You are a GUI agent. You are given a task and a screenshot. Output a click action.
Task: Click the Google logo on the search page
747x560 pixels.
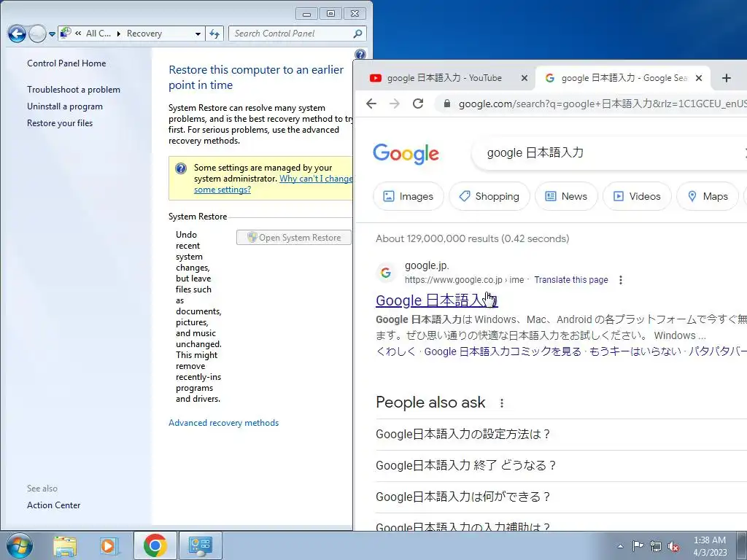point(406,154)
